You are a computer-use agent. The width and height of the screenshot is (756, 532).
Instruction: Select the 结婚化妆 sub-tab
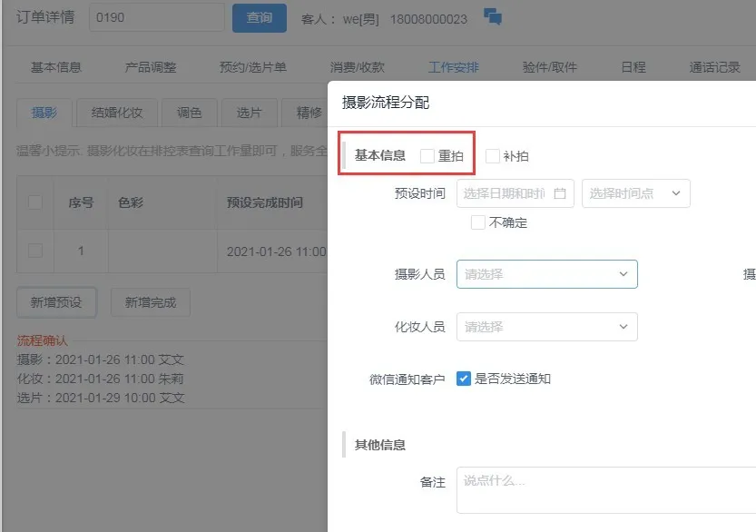117,113
